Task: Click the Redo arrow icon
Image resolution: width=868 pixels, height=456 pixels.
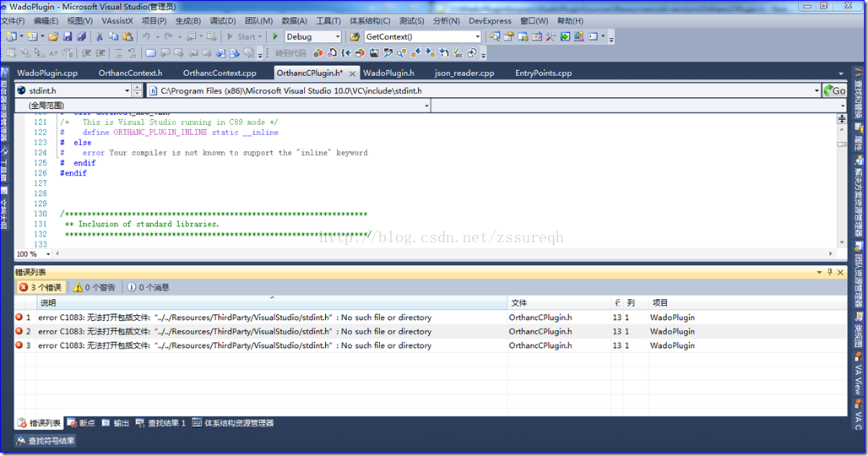Action: coord(168,36)
